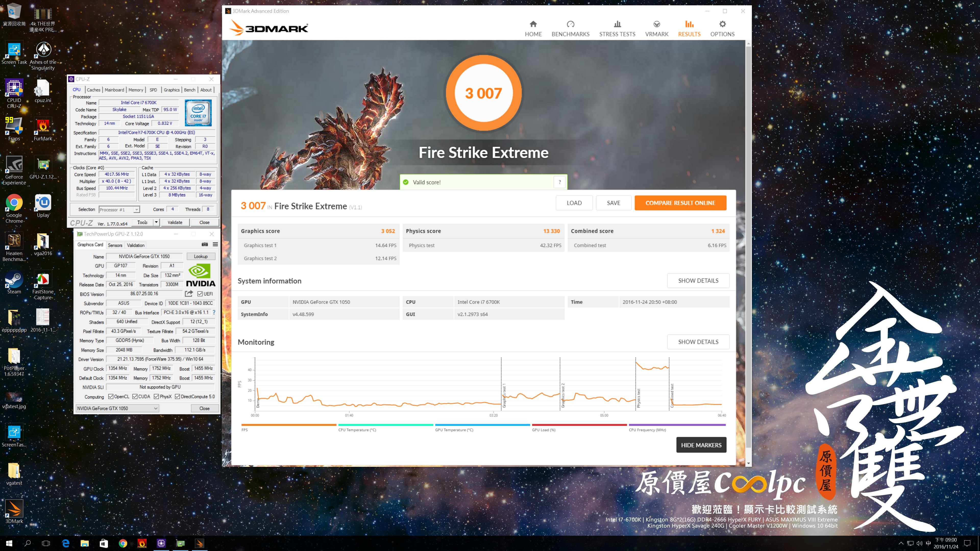The height and width of the screenshot is (551, 980).
Task: Select the FurMark desktop icon
Action: pos(43,129)
